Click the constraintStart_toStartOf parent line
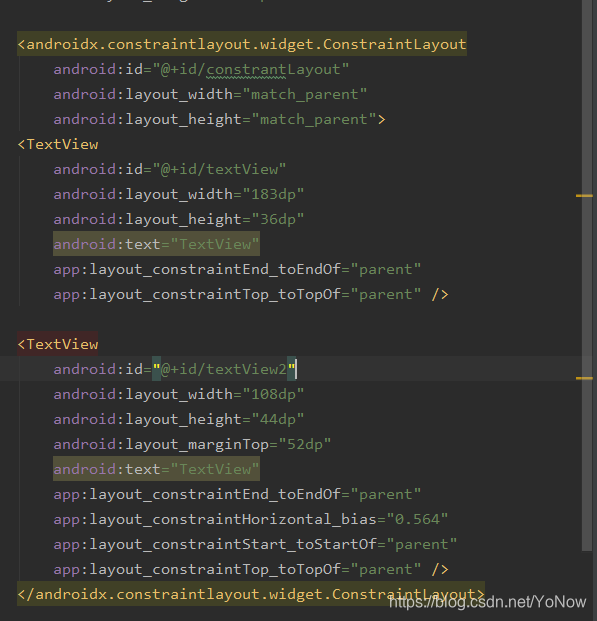 [255, 544]
